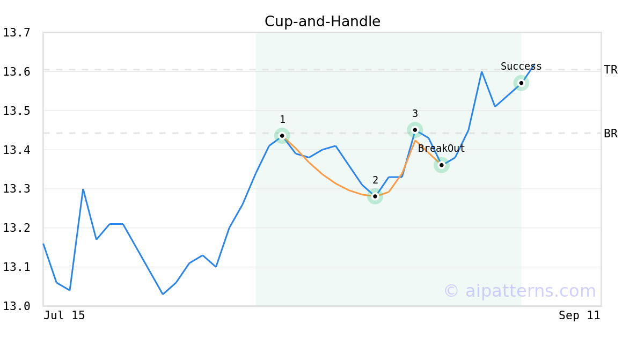Image resolution: width=644 pixels, height=338 pixels.
Task: Click the Success text label
Action: tap(521, 67)
